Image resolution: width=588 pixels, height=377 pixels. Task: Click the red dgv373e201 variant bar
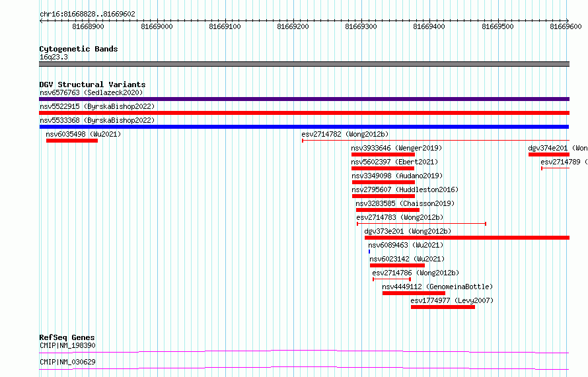pos(467,238)
